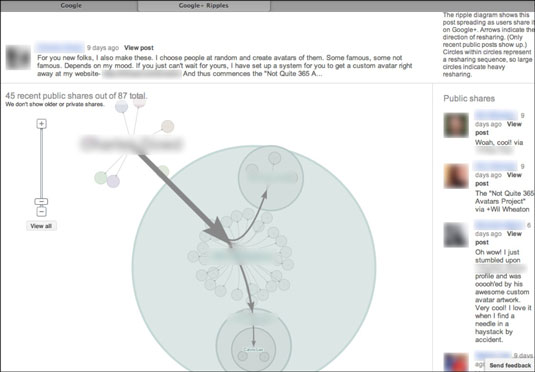Click the bottom zoom out minus button
This screenshot has height=372, width=535.
click(x=41, y=212)
